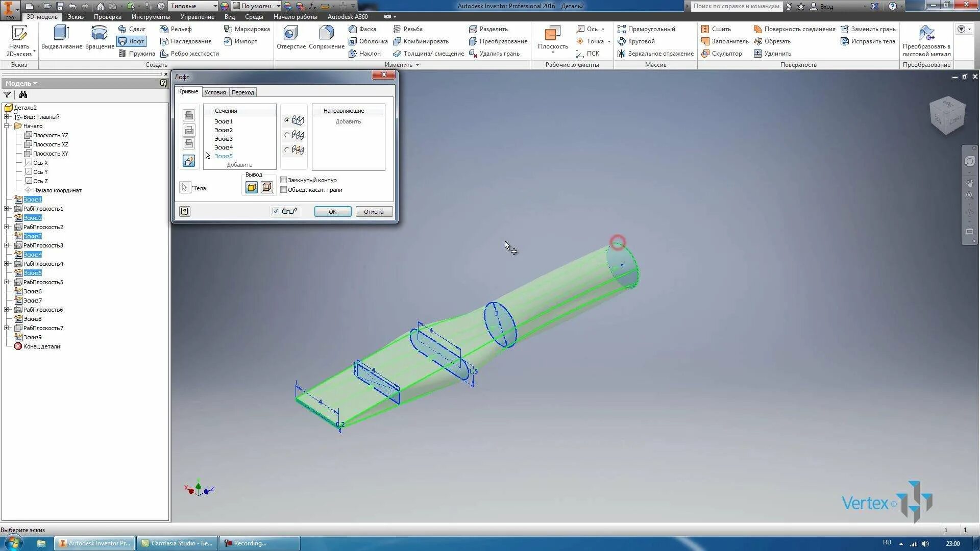
Task: Click the Отмена button in Лофт dialog
Action: point(374,212)
